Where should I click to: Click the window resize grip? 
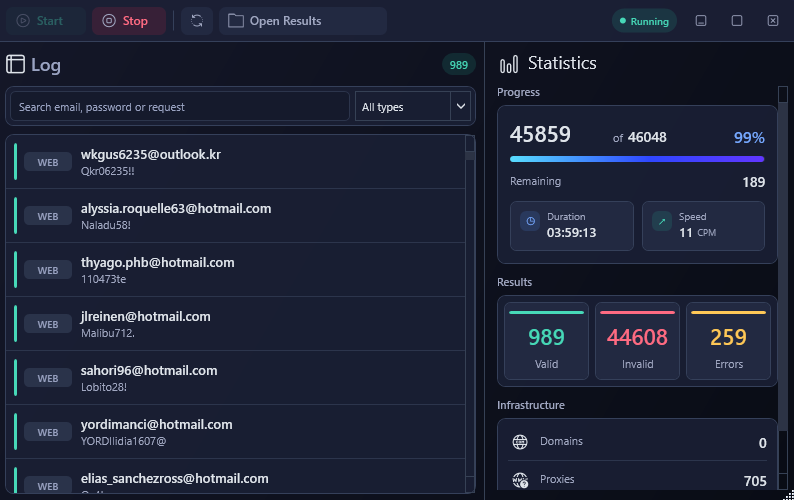click(789, 495)
